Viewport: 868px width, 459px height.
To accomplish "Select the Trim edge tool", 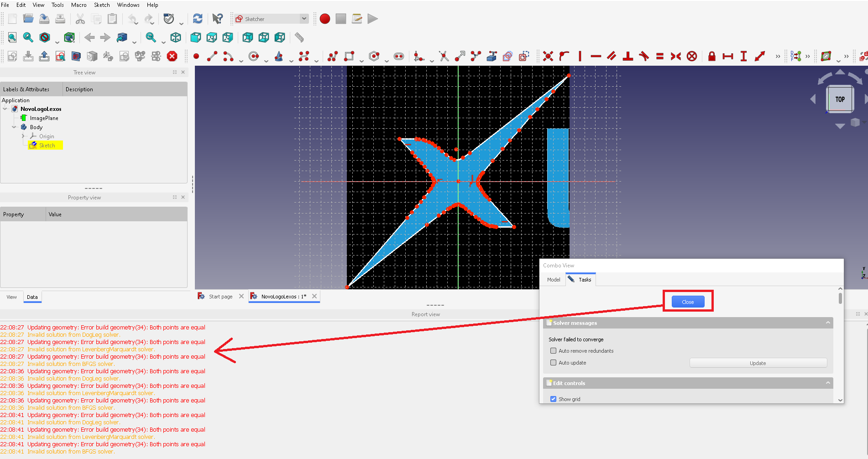I will pyautogui.click(x=443, y=56).
